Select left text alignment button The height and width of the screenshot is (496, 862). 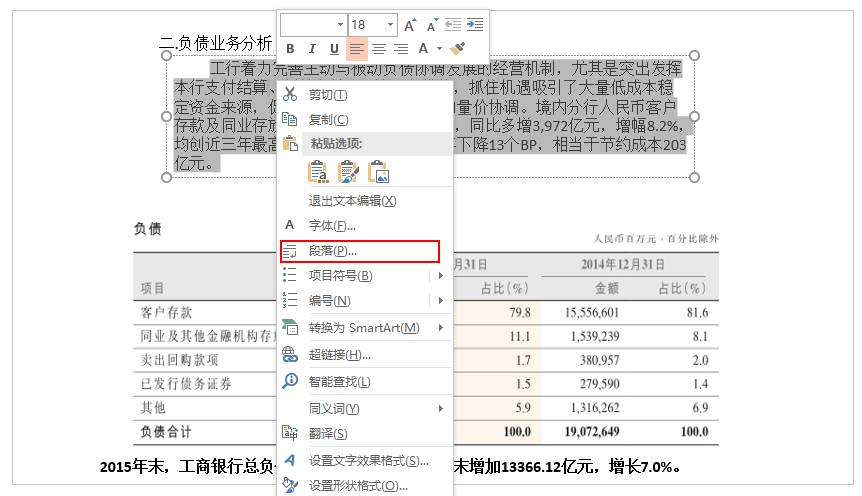[356, 49]
